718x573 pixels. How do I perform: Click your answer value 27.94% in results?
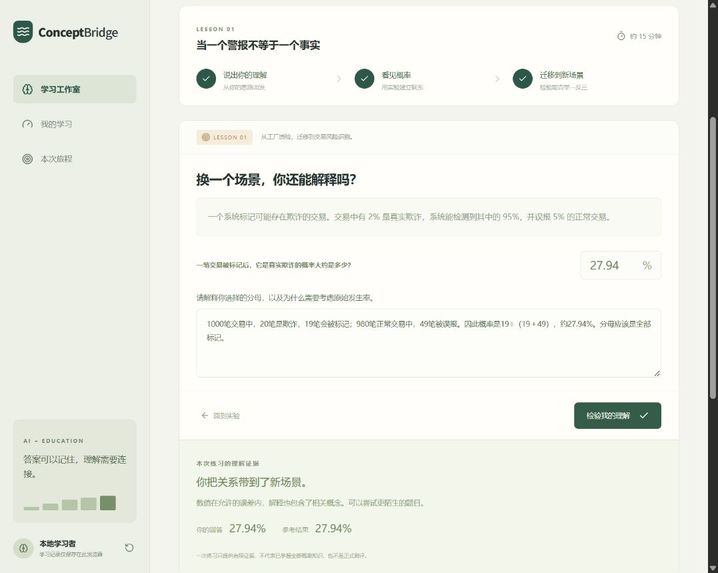click(x=247, y=529)
